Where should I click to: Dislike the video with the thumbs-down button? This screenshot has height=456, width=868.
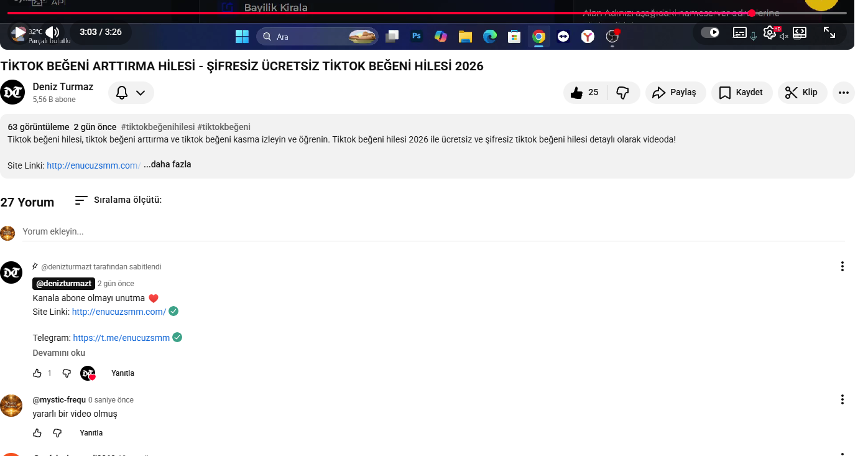pyautogui.click(x=623, y=93)
